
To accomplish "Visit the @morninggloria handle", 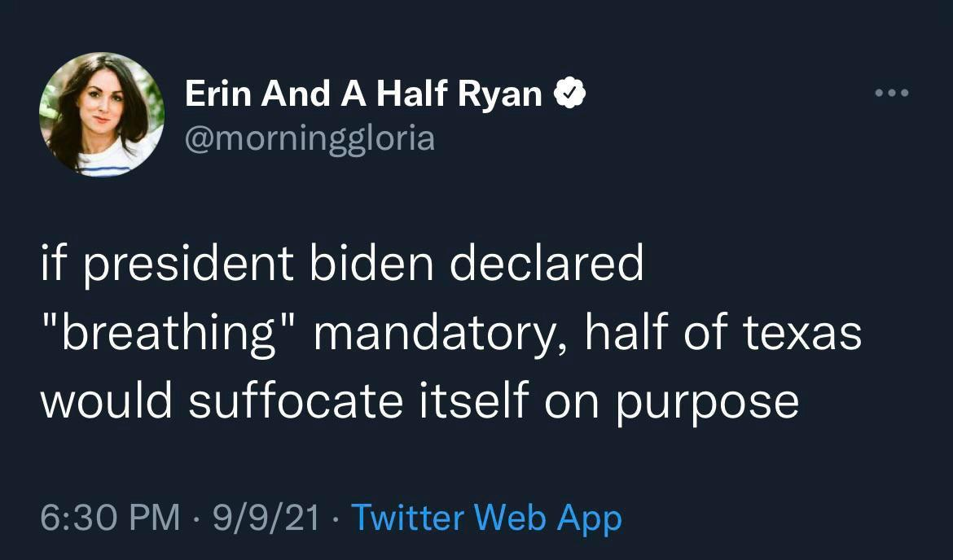I will (310, 139).
